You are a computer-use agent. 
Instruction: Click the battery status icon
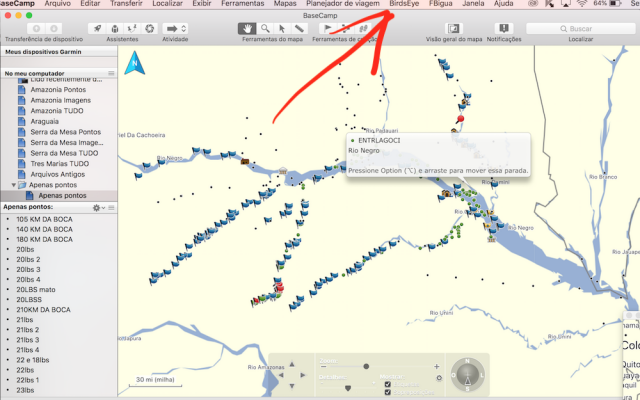pyautogui.click(x=615, y=4)
